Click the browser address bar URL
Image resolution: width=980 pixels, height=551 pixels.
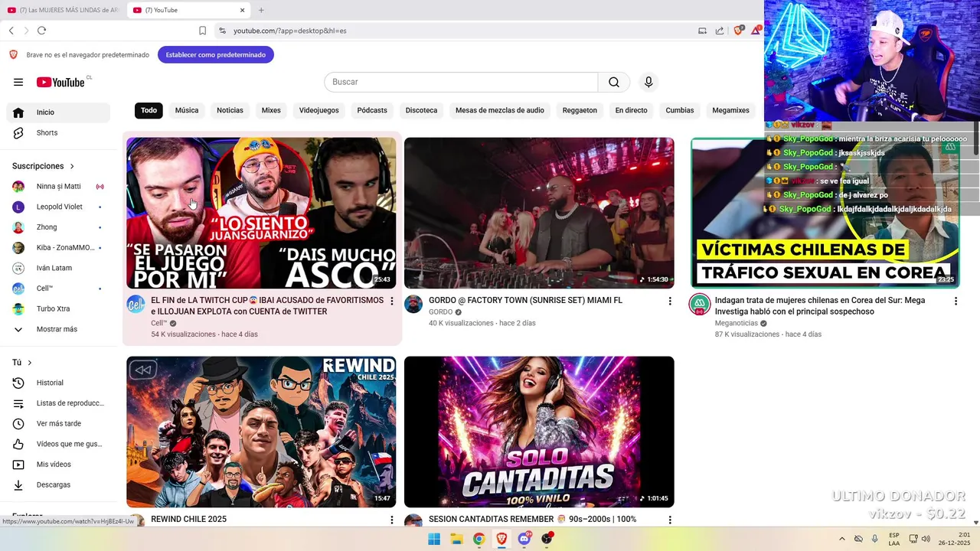click(290, 31)
